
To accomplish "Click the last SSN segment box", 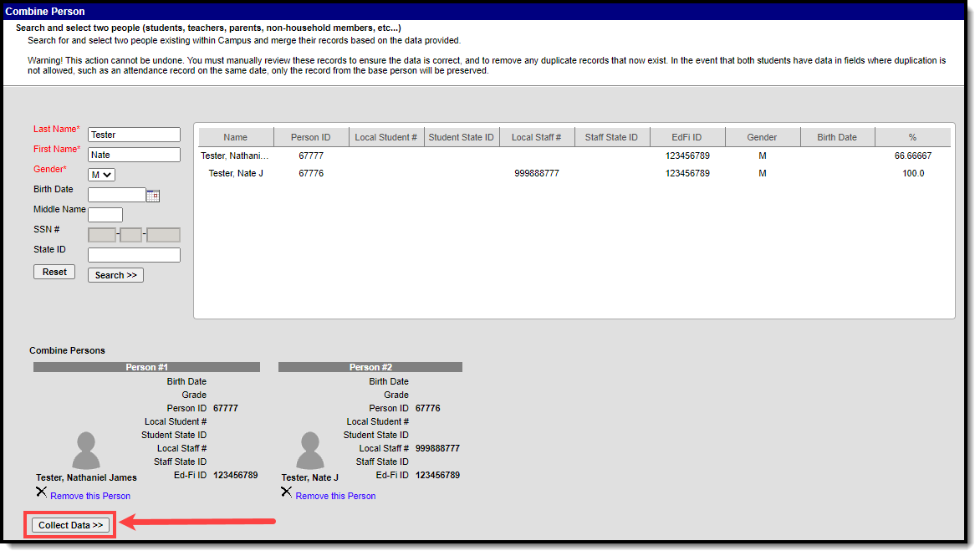I will [163, 235].
